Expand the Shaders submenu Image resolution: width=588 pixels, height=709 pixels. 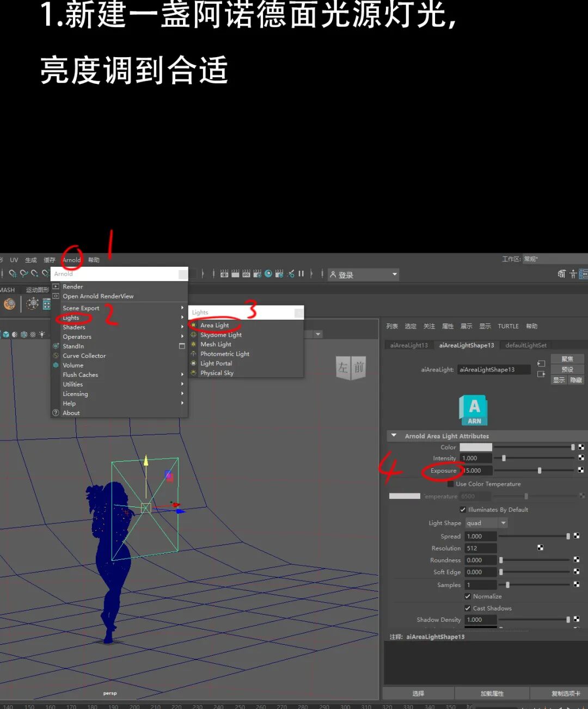point(119,327)
